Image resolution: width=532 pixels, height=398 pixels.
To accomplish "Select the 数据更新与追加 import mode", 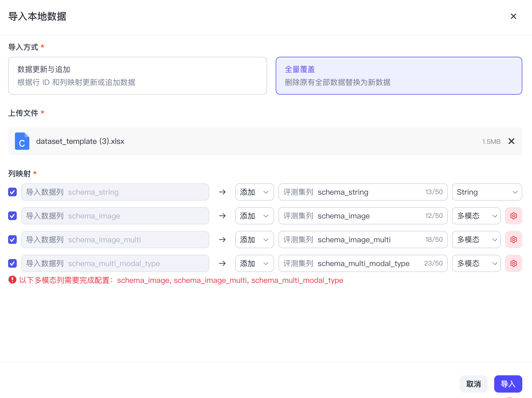I will coord(137,76).
